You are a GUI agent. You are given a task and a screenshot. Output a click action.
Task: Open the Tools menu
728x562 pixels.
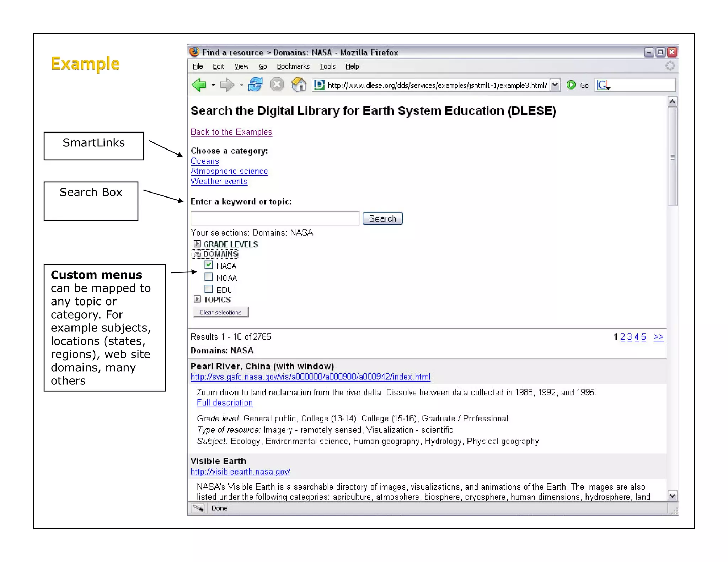pos(327,66)
